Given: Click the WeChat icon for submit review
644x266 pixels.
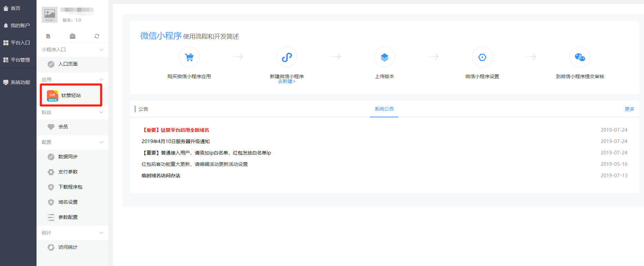Looking at the screenshot, I should [580, 57].
